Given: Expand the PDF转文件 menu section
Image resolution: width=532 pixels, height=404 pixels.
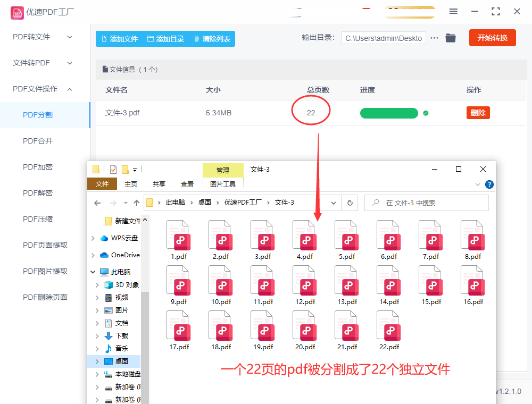Looking at the screenshot, I should (x=70, y=37).
